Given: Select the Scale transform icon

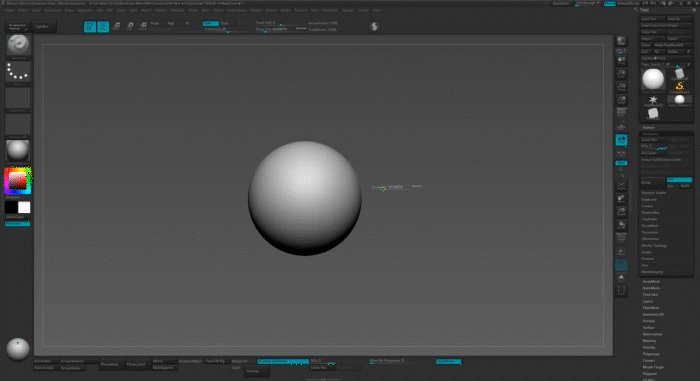Looking at the screenshot, I should click(x=129, y=27).
